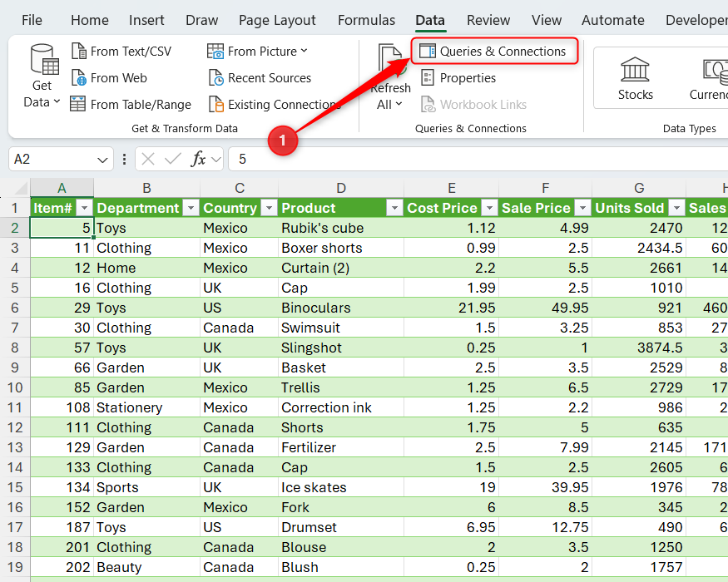The width and height of the screenshot is (728, 582).
Task: Select the Beauty department cell
Action: [146, 567]
